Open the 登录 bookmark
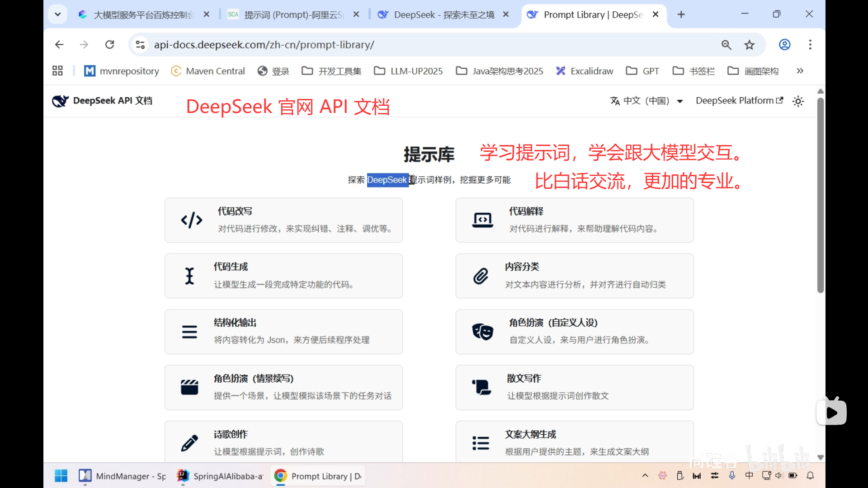 pos(273,71)
